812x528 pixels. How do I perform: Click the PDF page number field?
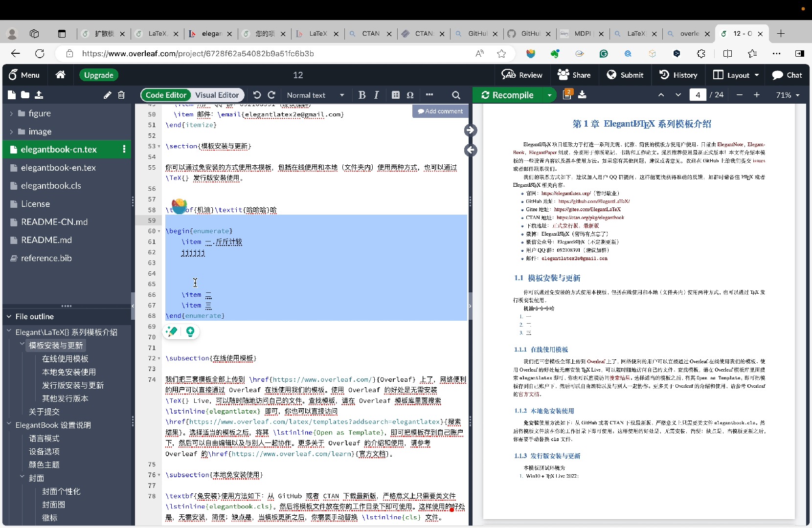click(x=698, y=95)
